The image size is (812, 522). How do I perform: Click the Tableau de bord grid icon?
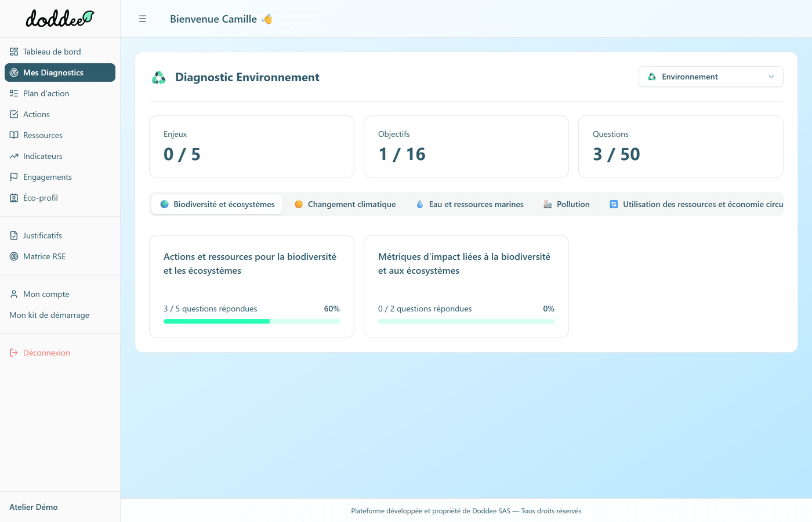pyautogui.click(x=14, y=52)
